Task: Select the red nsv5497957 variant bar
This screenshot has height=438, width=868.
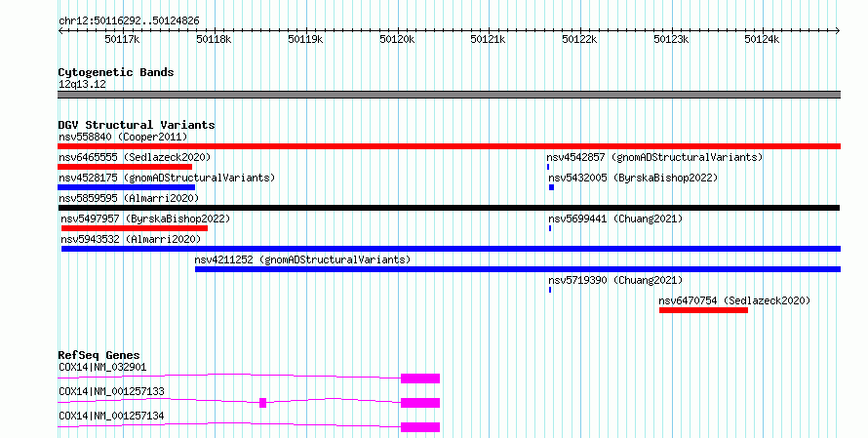Action: point(135,228)
